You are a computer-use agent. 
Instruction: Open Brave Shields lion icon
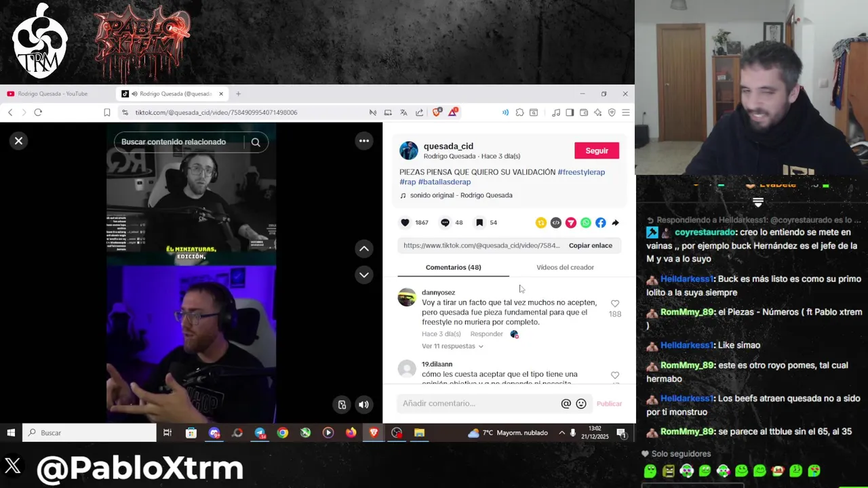coord(437,113)
